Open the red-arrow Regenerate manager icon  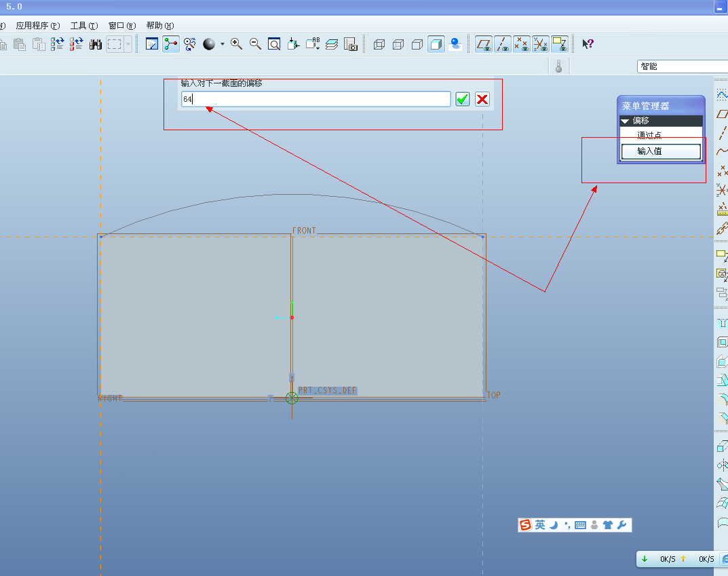(x=77, y=45)
